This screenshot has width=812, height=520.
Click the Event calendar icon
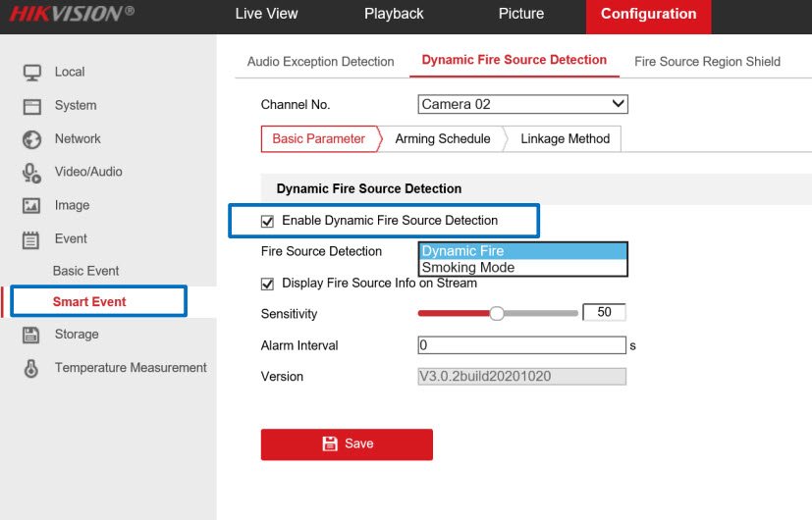pos(32,239)
